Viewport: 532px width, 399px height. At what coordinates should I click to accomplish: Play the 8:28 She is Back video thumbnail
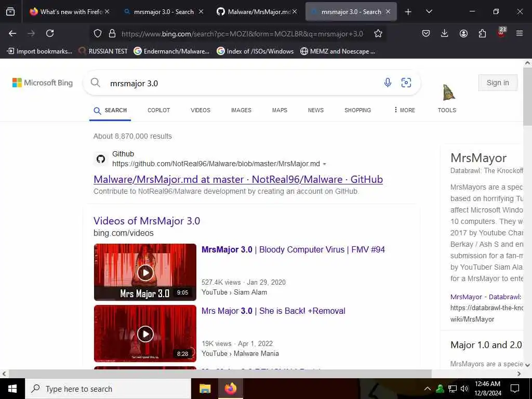145,334
